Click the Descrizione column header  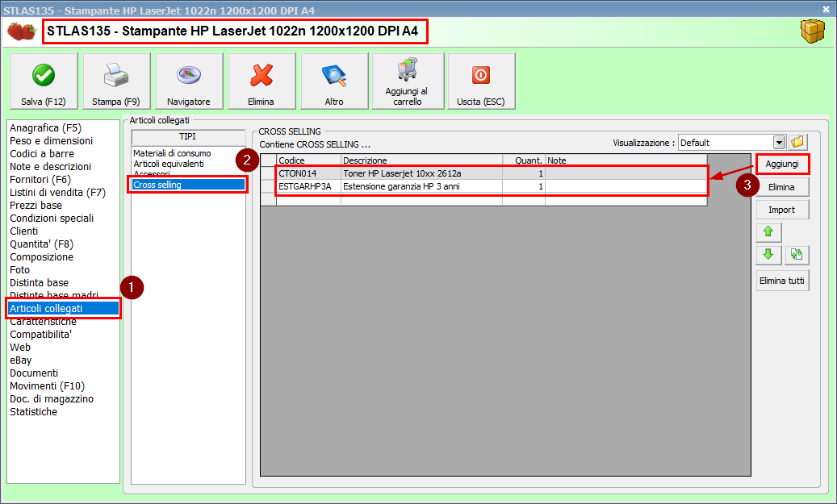[421, 160]
